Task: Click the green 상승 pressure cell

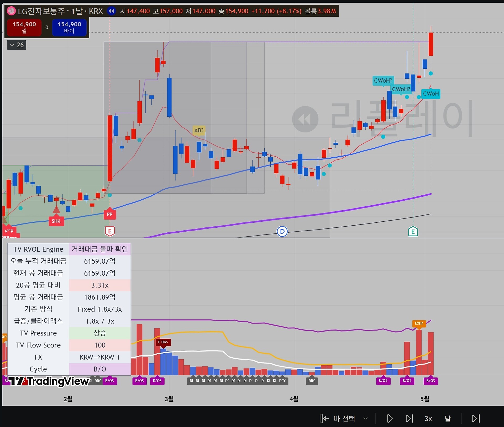Action: point(100,333)
